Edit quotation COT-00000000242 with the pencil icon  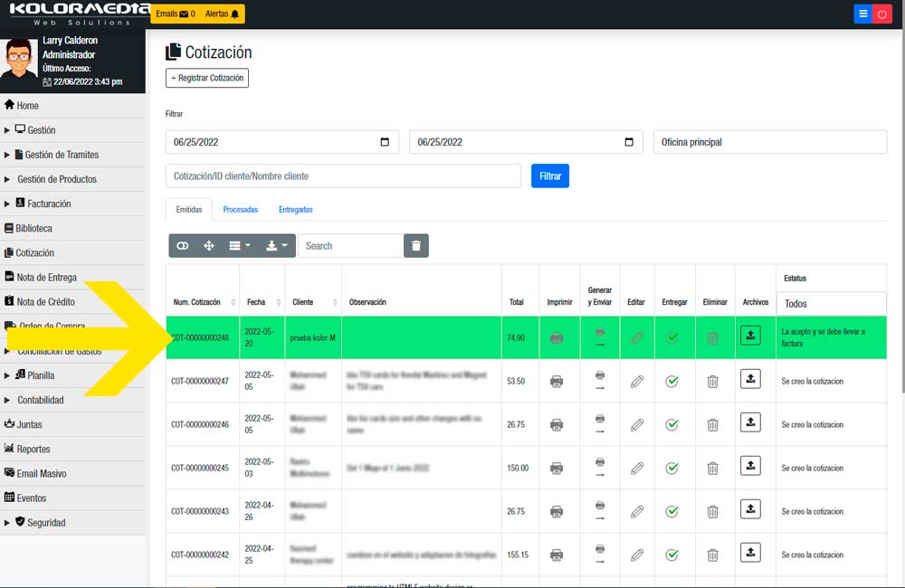[636, 555]
